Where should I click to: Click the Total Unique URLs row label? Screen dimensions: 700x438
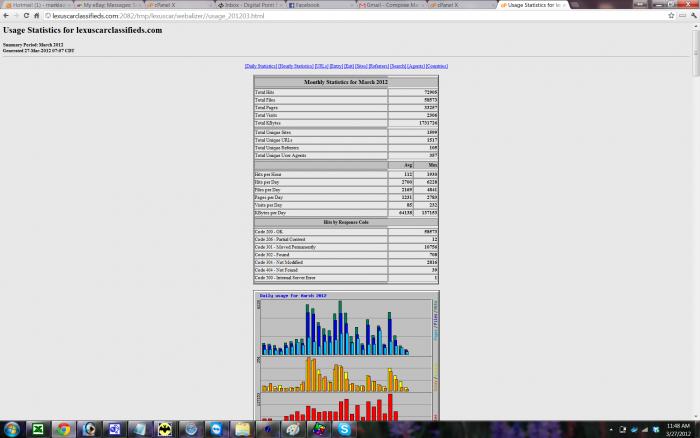(273, 140)
